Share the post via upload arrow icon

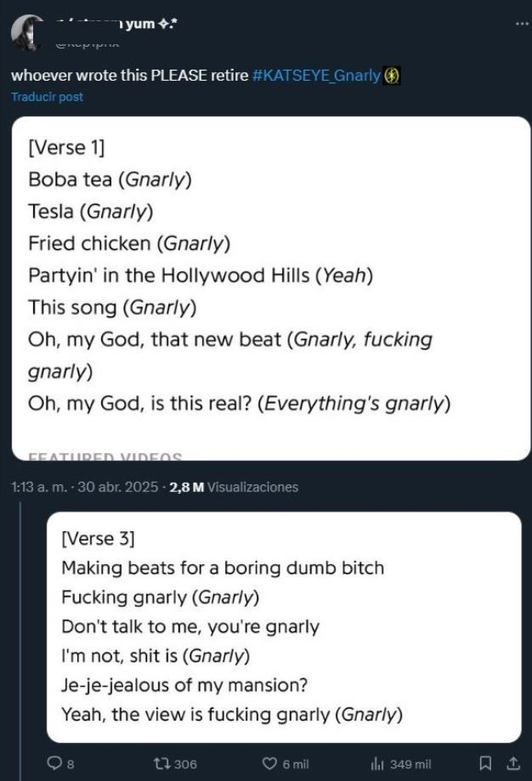pos(512,763)
